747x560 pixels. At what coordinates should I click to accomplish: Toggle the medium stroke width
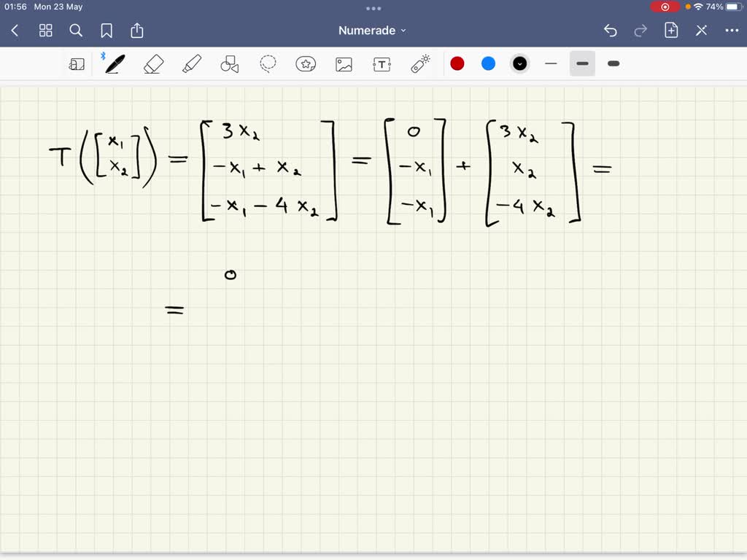[582, 63]
